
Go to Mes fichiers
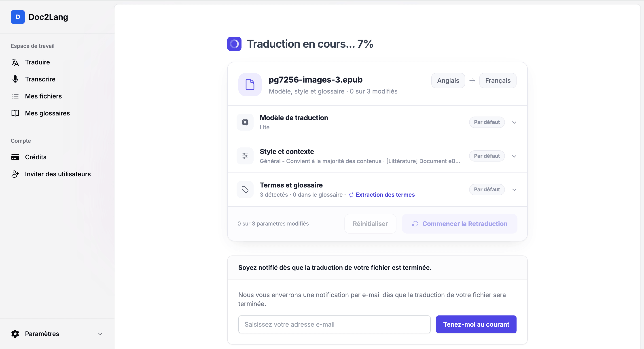pos(43,96)
